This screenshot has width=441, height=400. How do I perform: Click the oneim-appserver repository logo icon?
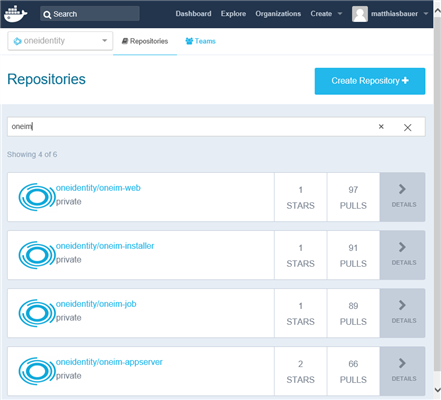coord(36,371)
